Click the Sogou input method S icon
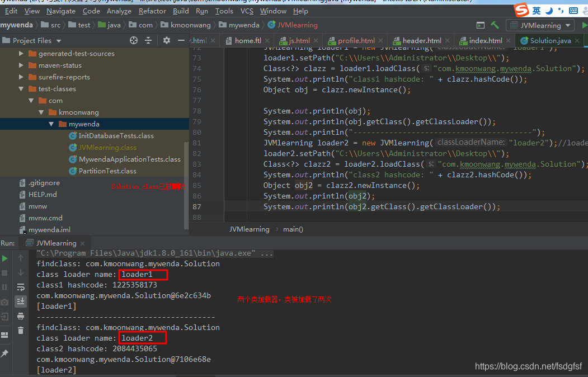The image size is (588, 377). click(x=521, y=10)
